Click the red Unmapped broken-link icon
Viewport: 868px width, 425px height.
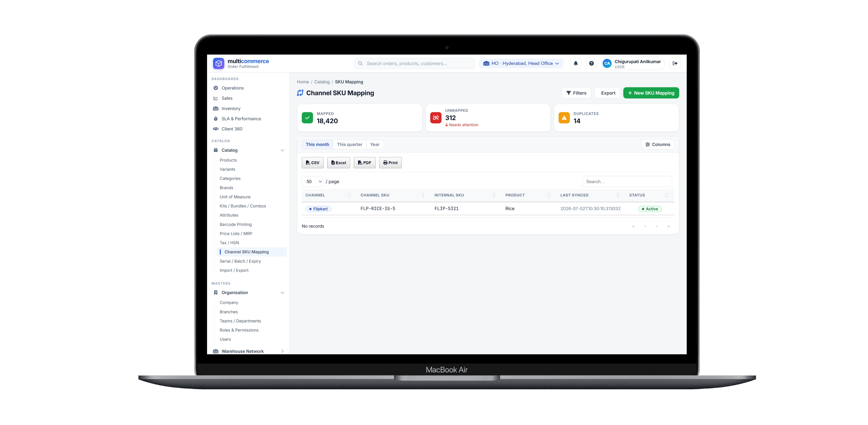tap(436, 118)
